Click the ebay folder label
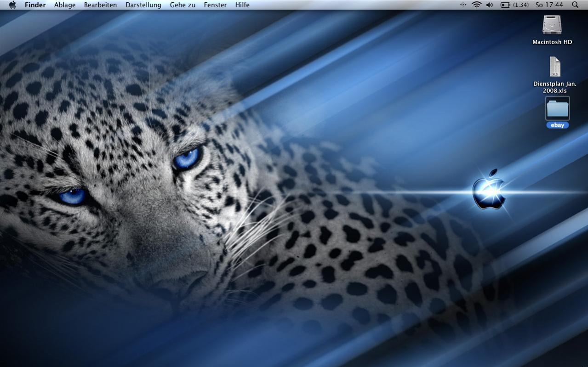This screenshot has width=588, height=367. [x=558, y=125]
